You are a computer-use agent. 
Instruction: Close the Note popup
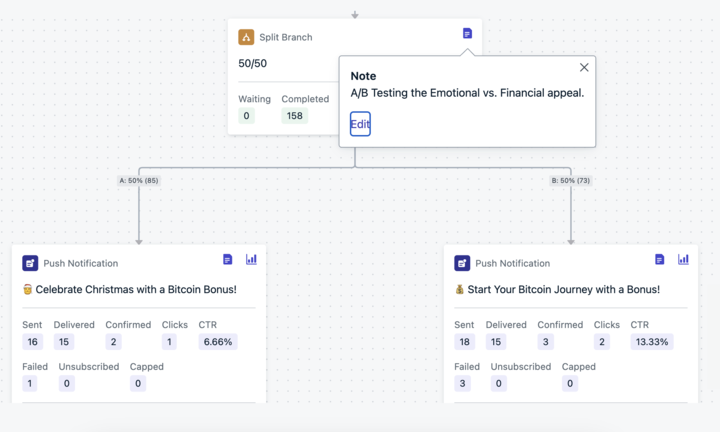[x=584, y=67]
